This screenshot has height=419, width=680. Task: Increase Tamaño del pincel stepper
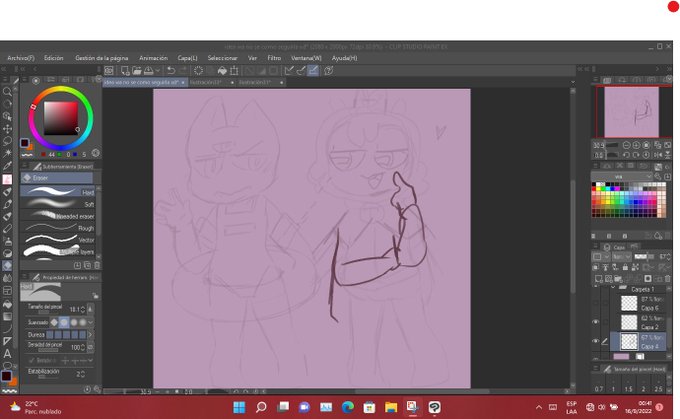point(83,309)
